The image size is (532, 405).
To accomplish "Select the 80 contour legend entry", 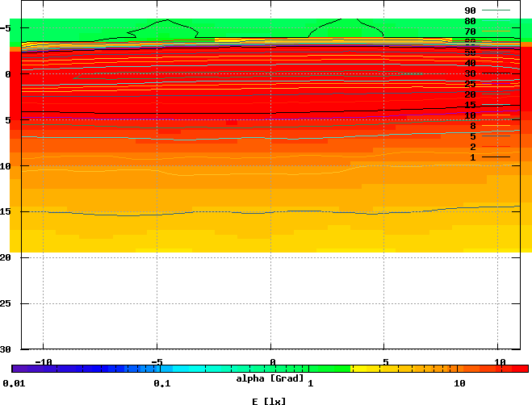I will (x=470, y=21).
